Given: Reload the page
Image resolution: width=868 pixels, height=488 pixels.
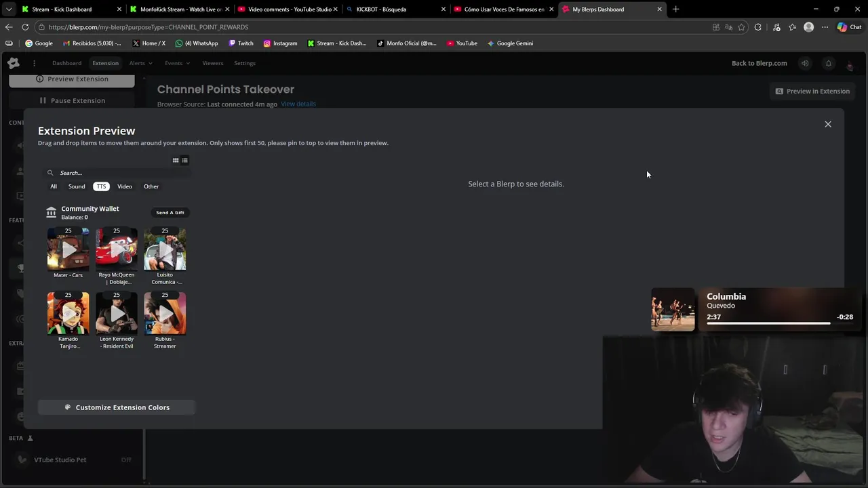Looking at the screenshot, I should pyautogui.click(x=25, y=27).
